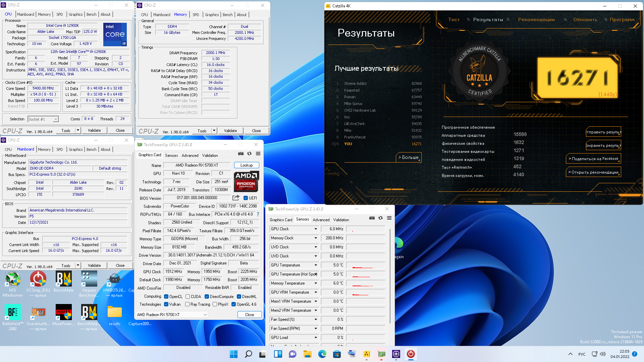Screen dimensions: 644x362
Task: Click GPU name field AMD Radeon RX 5700 XT
Action: coord(197,165)
